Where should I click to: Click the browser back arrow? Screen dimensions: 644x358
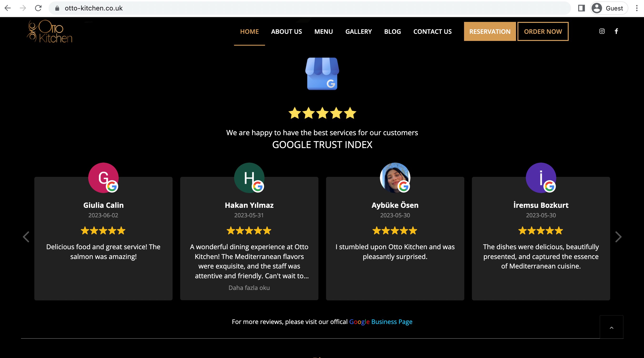tap(8, 8)
